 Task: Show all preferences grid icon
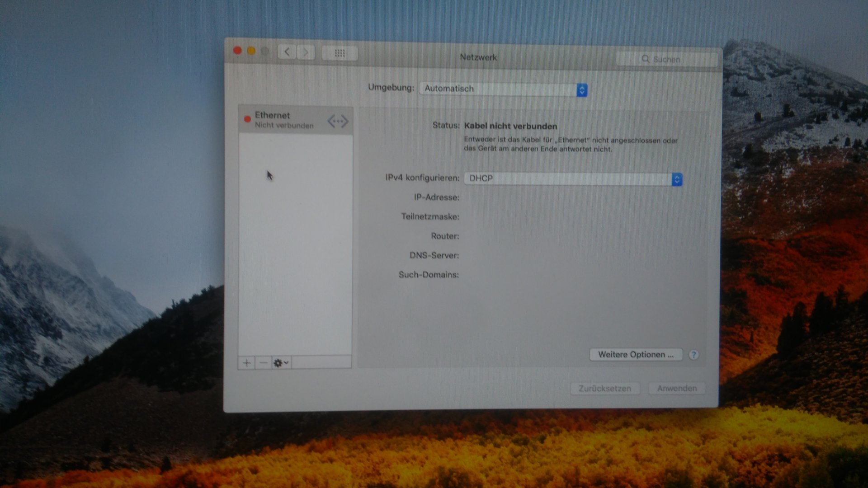coord(340,53)
